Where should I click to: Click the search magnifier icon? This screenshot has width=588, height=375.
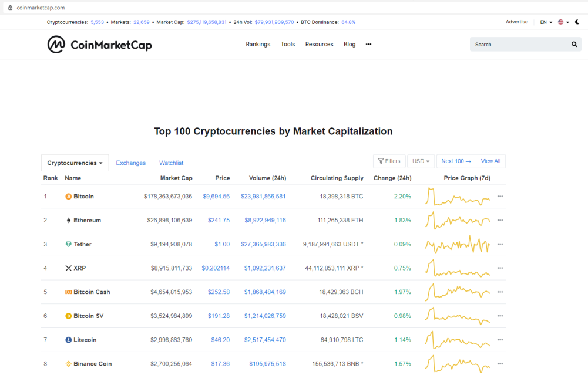click(x=574, y=44)
